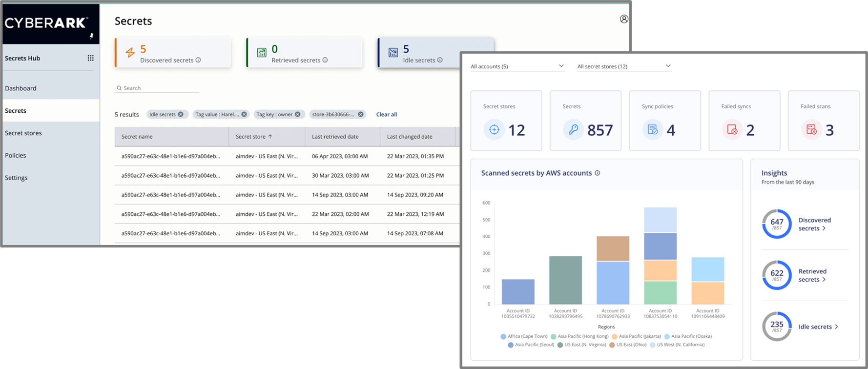Open Dashboard in the sidebar

tap(21, 88)
